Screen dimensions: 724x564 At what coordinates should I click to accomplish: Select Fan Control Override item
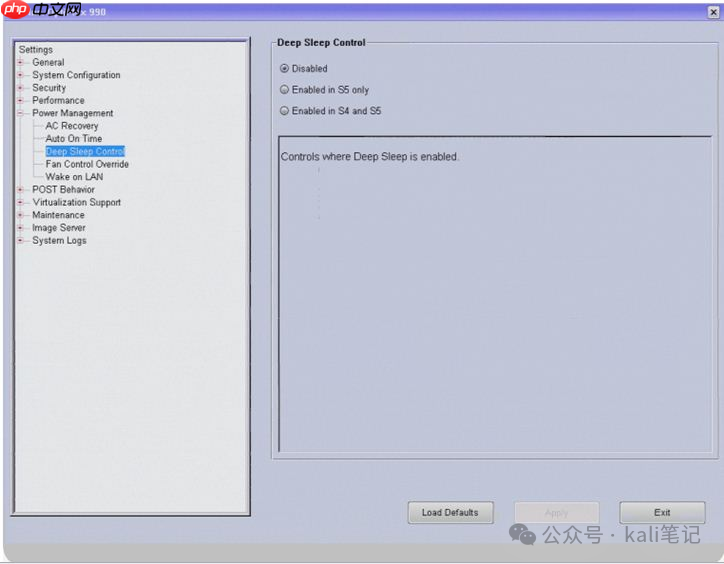(87, 164)
